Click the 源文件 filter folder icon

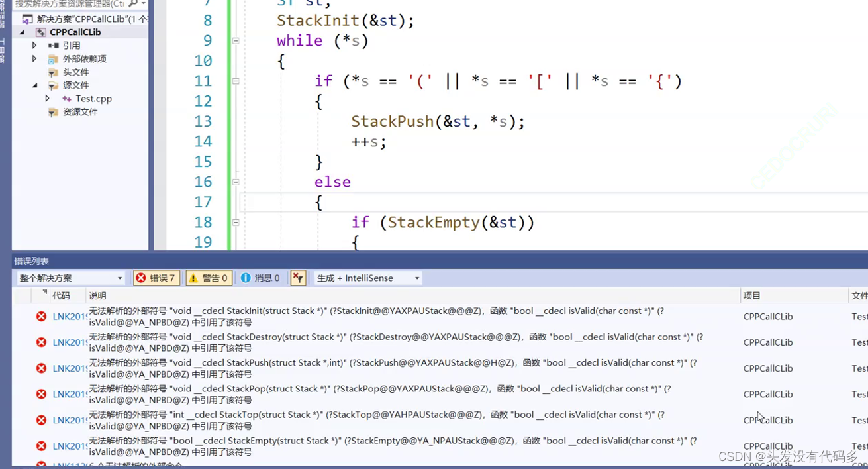[53, 85]
